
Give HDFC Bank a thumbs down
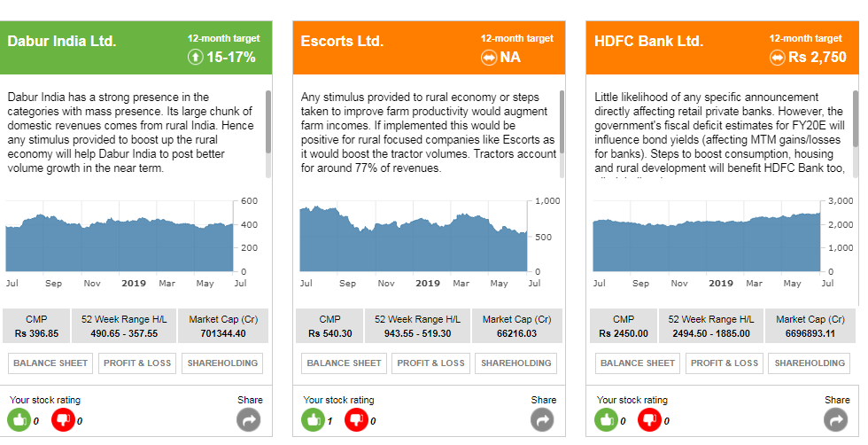pyautogui.click(x=650, y=419)
